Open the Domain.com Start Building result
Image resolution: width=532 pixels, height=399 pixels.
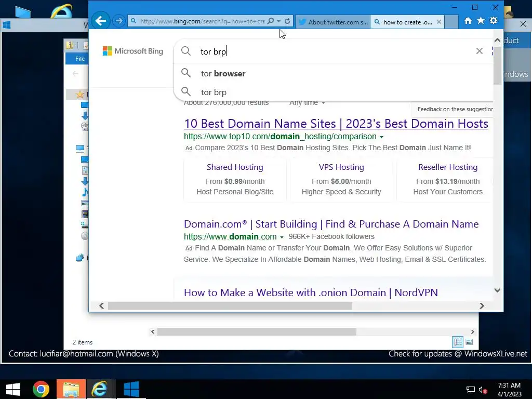(331, 224)
